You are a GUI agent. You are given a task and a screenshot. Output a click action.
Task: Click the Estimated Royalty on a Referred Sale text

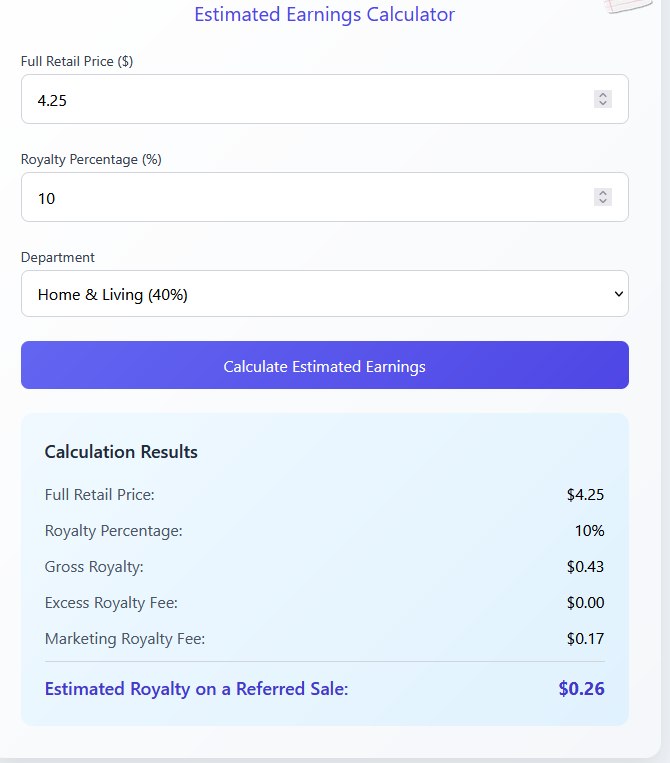tap(197, 689)
